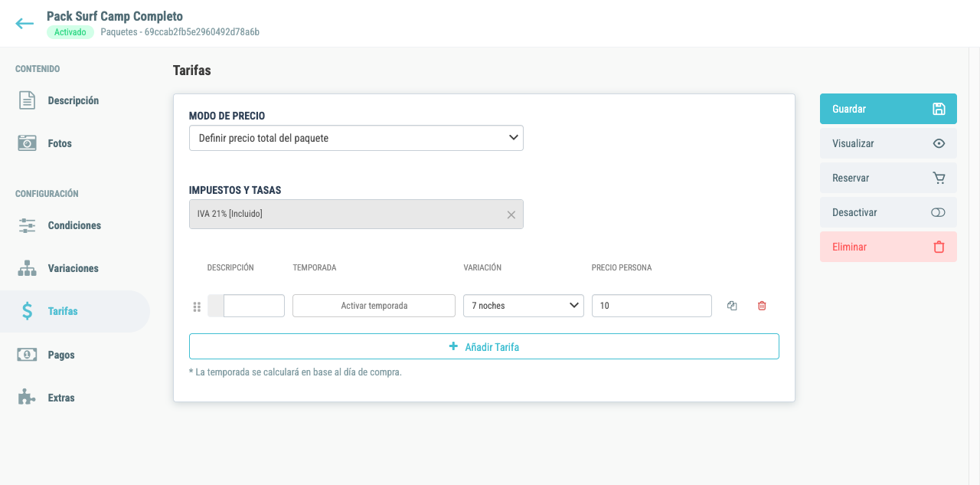Image resolution: width=980 pixels, height=485 pixels.
Task: Click the rate color swatch box
Action: coord(216,306)
